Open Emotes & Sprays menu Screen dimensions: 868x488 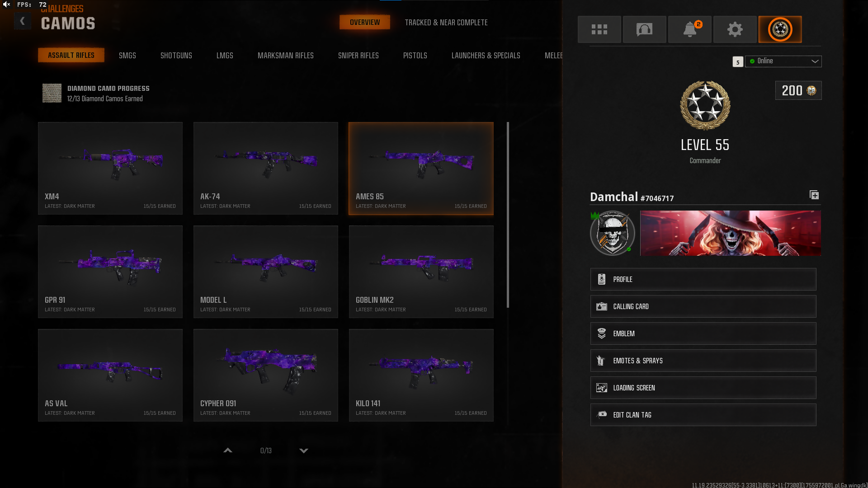pyautogui.click(x=703, y=361)
